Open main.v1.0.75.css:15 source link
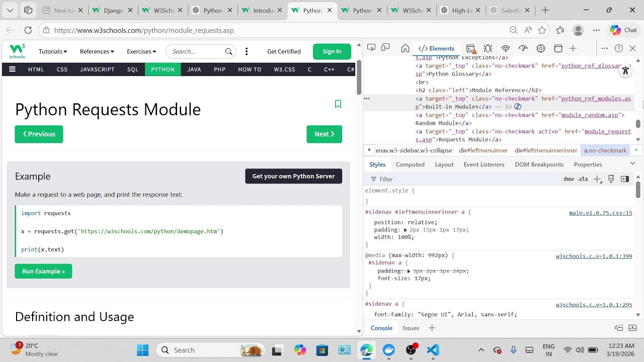The height and width of the screenshot is (362, 644). coord(600,213)
